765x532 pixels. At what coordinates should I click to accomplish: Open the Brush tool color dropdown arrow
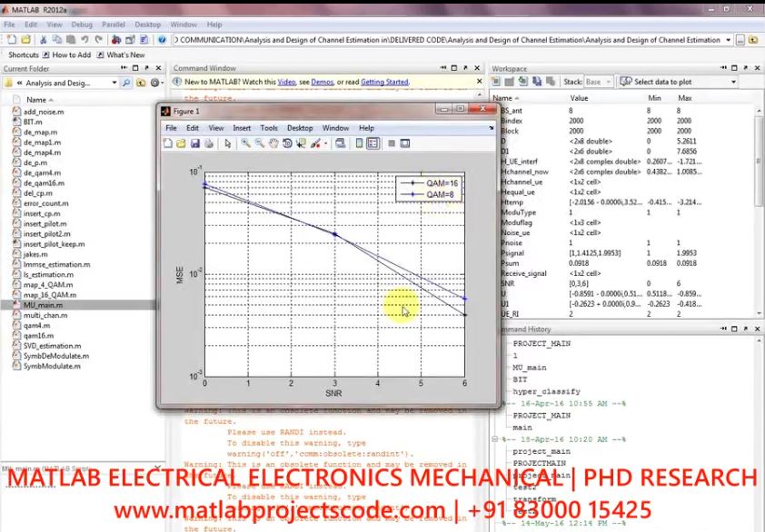(x=325, y=143)
